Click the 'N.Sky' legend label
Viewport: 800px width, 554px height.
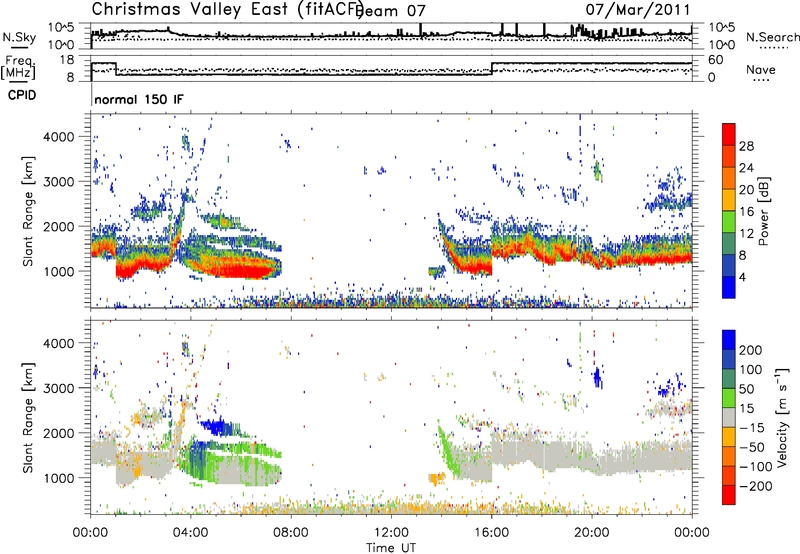click(x=19, y=37)
